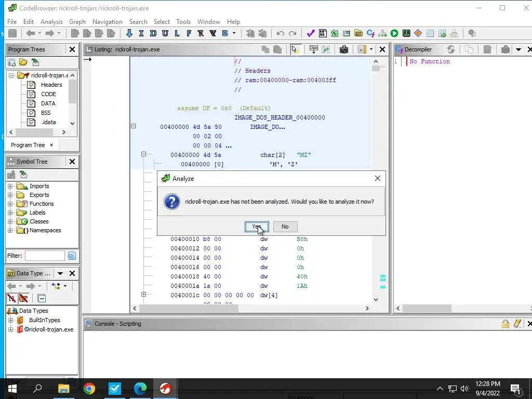Toggle mouse hover mode in Listing toolbar

click(295, 49)
